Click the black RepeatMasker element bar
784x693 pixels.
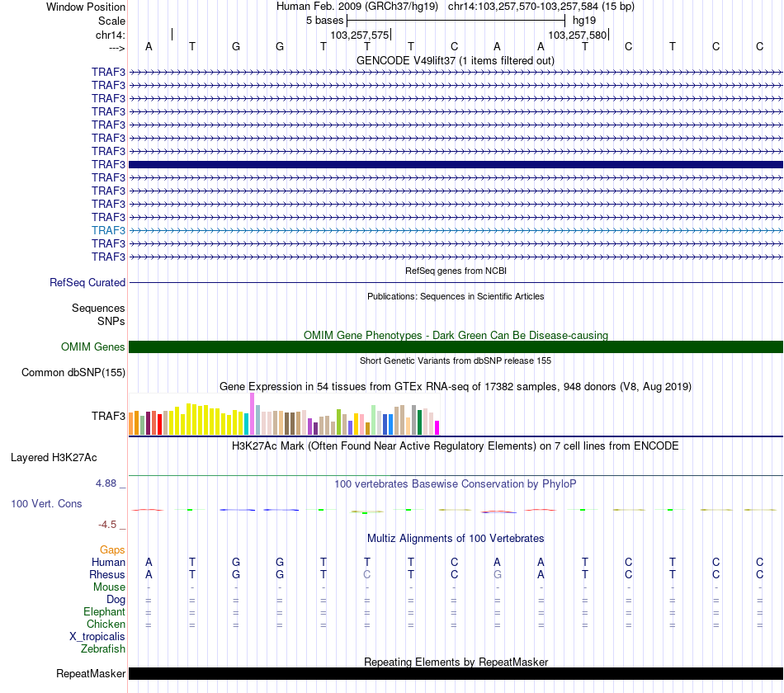coord(456,673)
